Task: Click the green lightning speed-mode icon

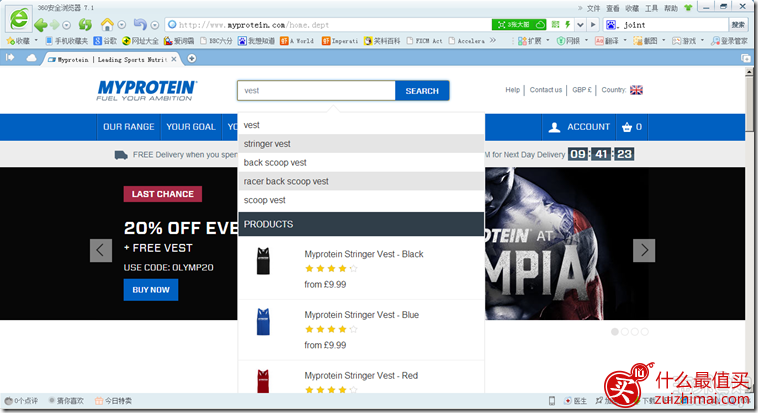Action: (568, 24)
